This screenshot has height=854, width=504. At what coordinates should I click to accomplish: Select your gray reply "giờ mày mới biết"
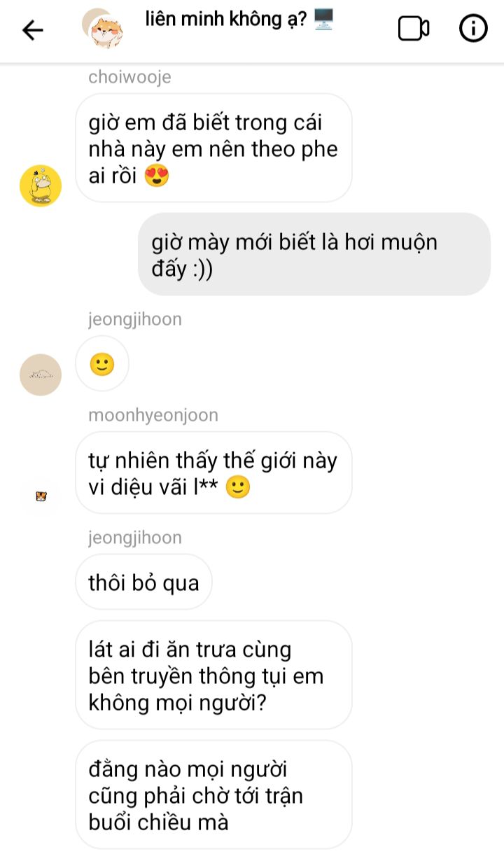tap(314, 255)
